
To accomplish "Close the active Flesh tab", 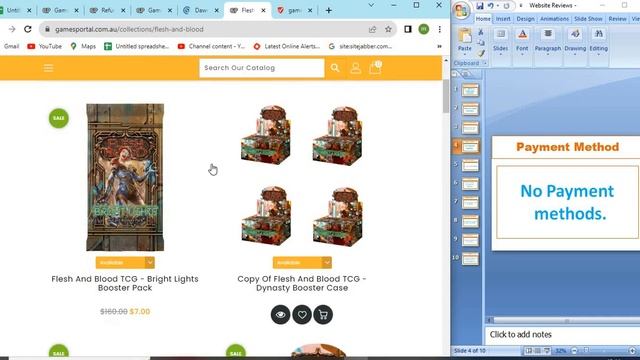I will 263,10.
